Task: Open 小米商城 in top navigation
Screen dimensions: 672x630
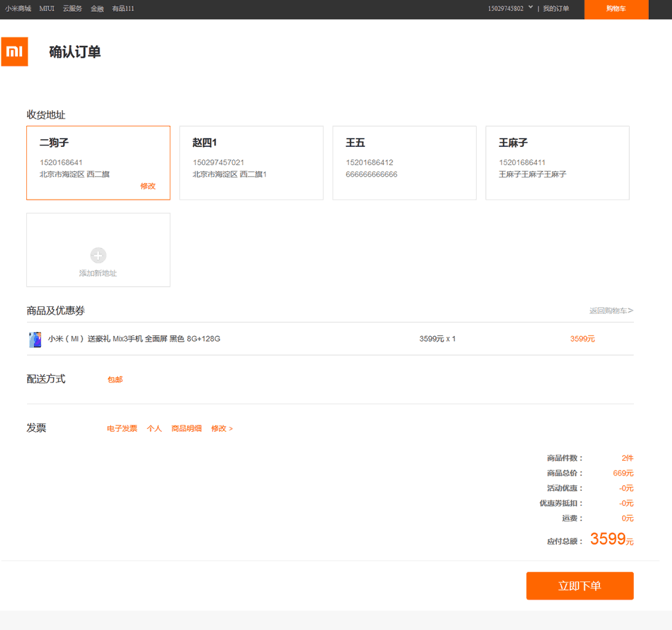Action: coord(18,8)
